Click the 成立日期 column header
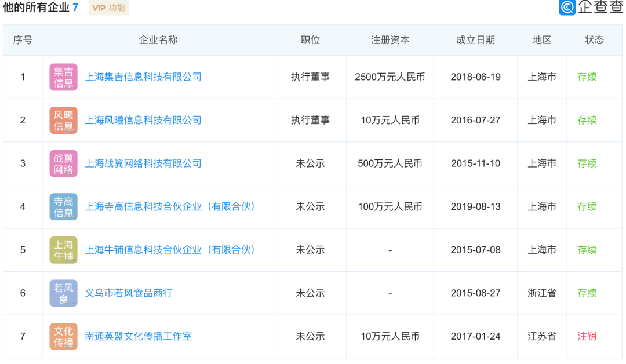626x364 pixels. pos(475,40)
